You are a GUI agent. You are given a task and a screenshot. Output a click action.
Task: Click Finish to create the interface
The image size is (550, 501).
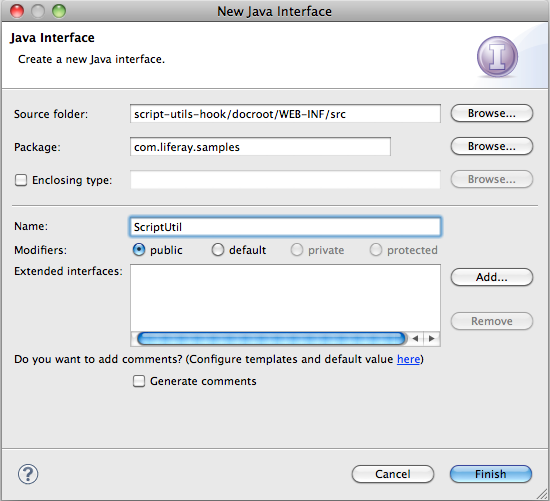pos(491,474)
